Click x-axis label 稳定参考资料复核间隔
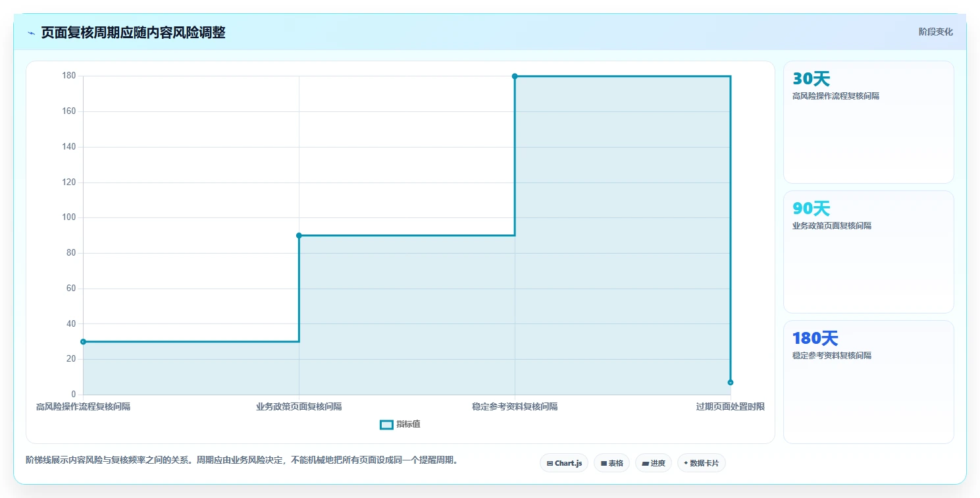 [x=515, y=406]
